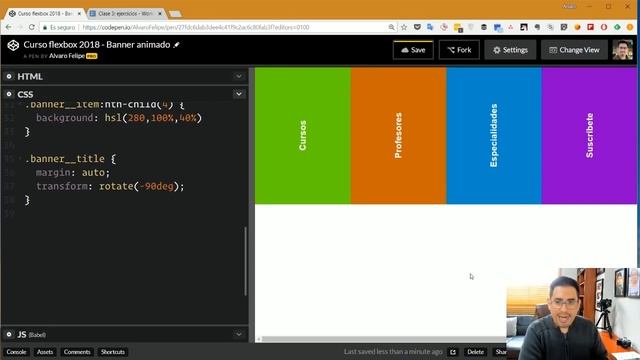
Task: Open Alvaro Felipe author profile link
Action: click(67, 56)
